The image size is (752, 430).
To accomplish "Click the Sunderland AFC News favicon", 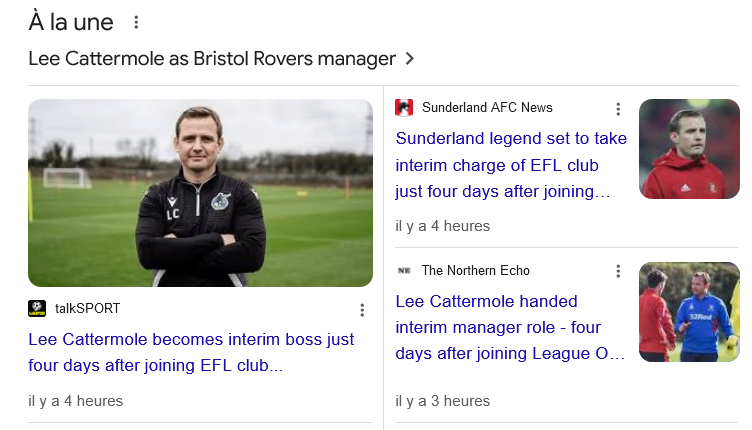I will [x=404, y=108].
